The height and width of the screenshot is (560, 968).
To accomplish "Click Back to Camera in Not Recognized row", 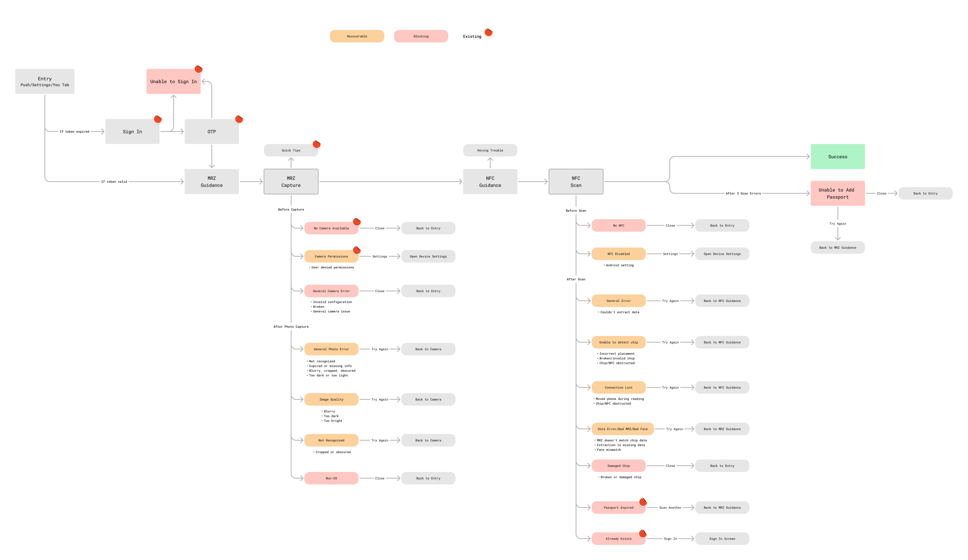I will click(428, 440).
